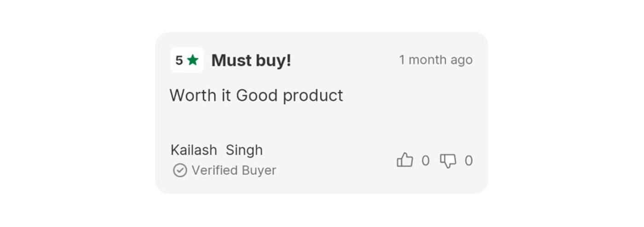
Task: Open the Verified Buyer label
Action: click(234, 170)
